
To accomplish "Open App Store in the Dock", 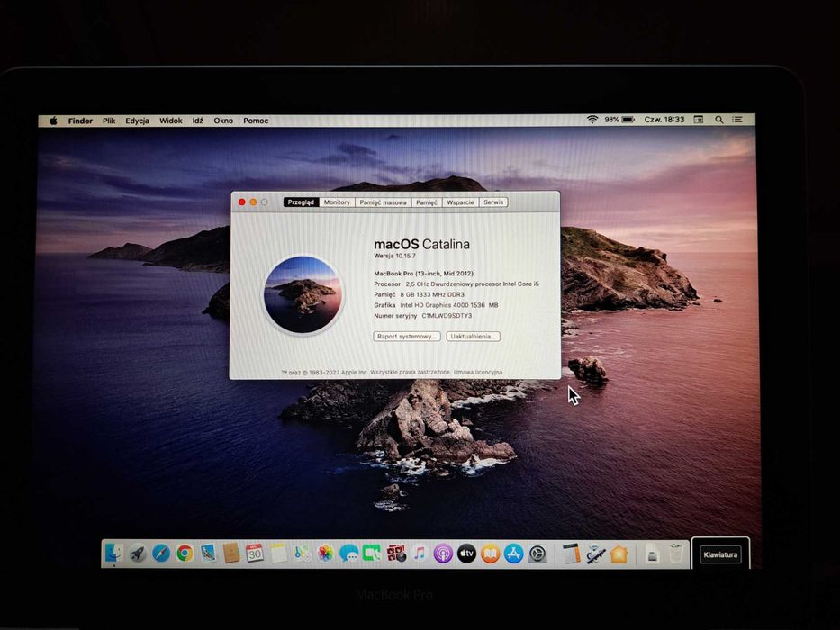I will click(514, 553).
